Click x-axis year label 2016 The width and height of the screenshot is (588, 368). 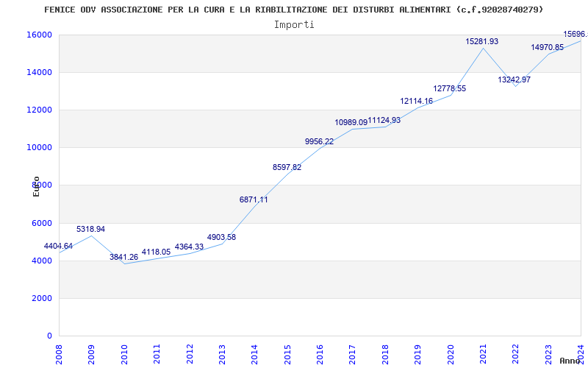tap(320, 355)
